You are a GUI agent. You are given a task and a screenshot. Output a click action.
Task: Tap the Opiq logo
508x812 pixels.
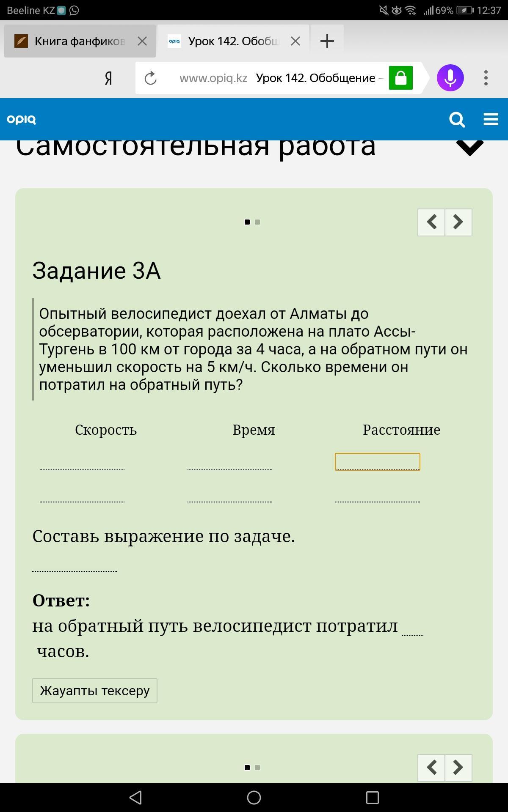[21, 120]
